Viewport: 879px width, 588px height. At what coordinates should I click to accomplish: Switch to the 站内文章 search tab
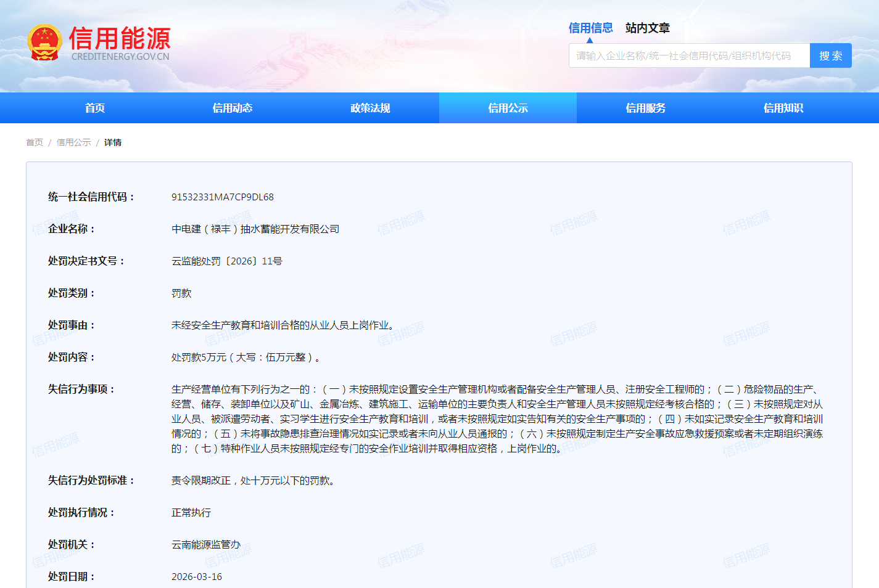(x=647, y=28)
